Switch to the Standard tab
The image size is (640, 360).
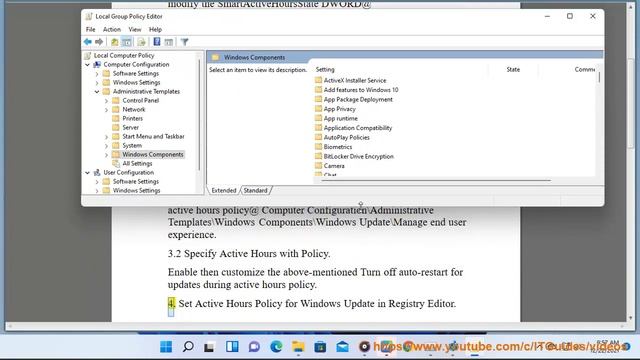point(256,190)
